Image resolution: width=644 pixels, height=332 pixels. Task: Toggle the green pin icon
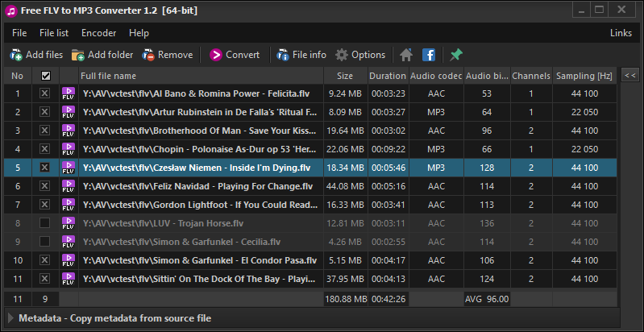coord(456,55)
